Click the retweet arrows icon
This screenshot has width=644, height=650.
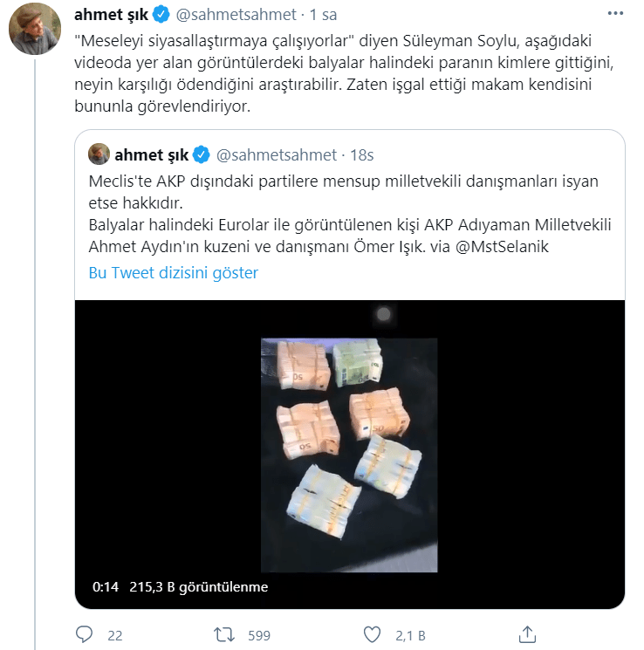[224, 634]
